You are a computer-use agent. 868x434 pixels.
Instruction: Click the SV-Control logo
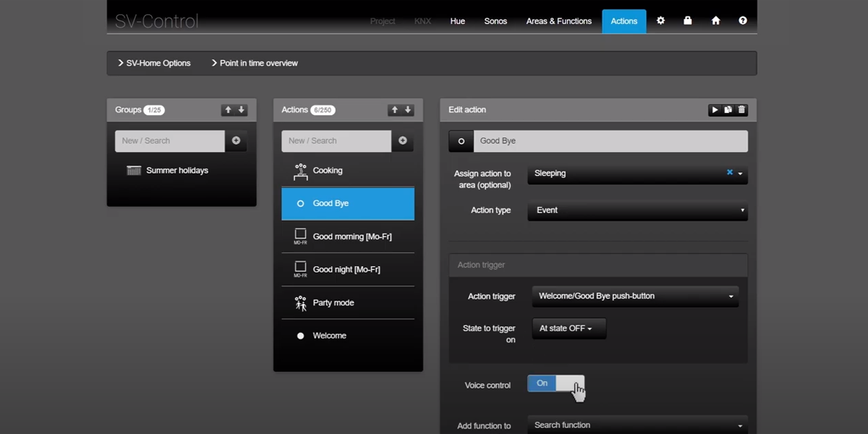(x=156, y=21)
